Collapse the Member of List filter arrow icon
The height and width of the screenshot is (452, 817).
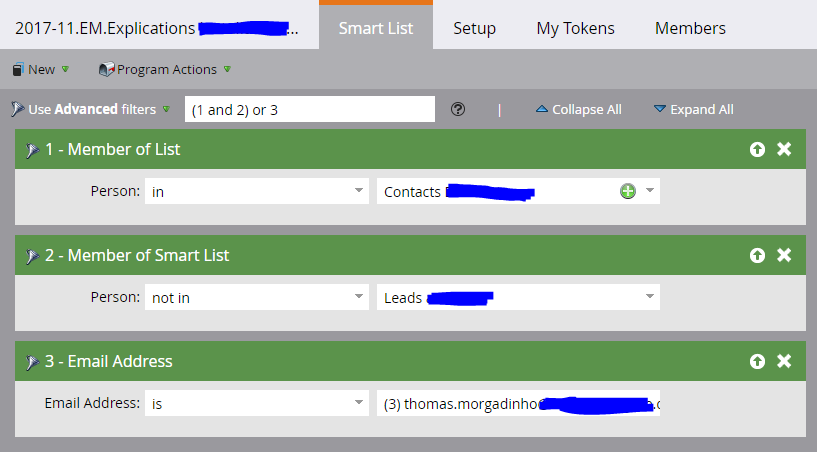32,150
